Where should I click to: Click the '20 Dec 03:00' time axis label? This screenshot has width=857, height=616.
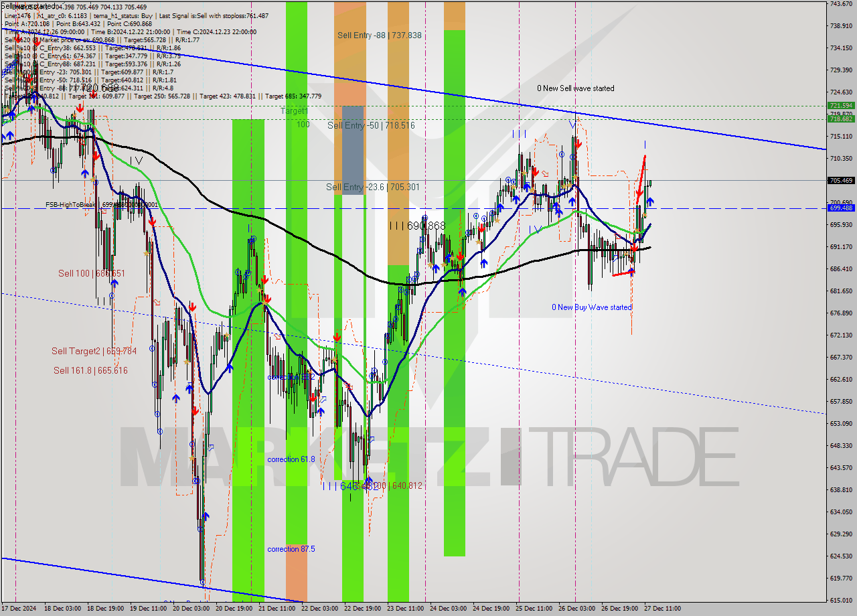click(x=191, y=609)
